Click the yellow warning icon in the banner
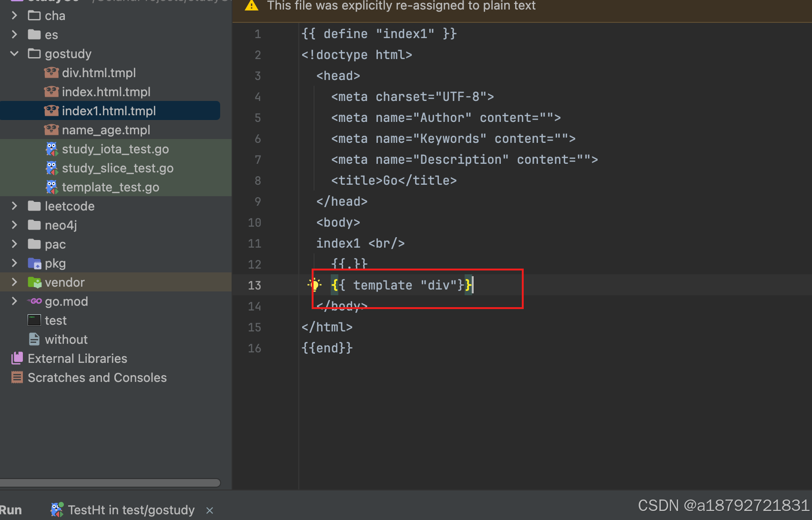 pyautogui.click(x=251, y=6)
